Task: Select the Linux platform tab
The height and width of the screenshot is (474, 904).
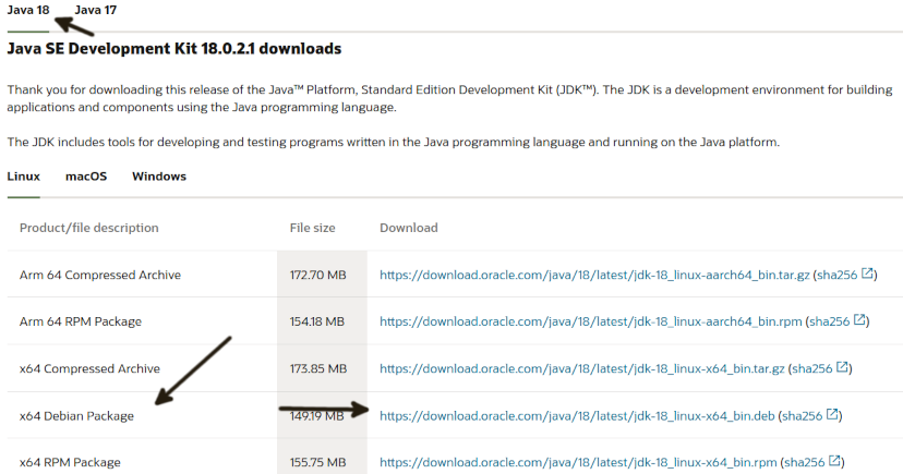Action: pos(24,176)
